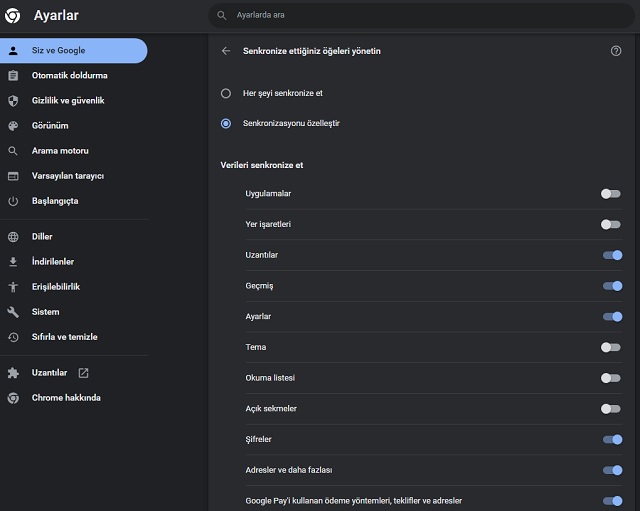The image size is (640, 511).
Task: Click the magnifier icon for Arama motoru
Action: (x=13, y=151)
